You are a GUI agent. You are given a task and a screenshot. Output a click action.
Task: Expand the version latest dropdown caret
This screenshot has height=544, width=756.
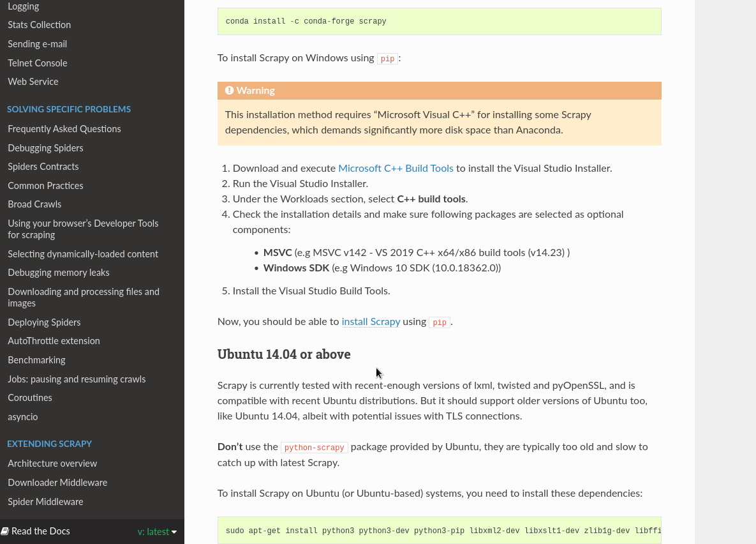(x=174, y=532)
